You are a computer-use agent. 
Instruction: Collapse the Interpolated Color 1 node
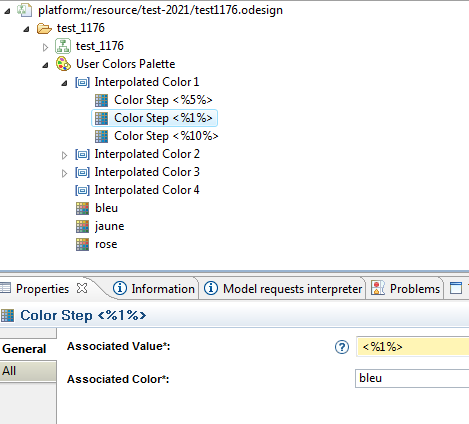point(64,83)
